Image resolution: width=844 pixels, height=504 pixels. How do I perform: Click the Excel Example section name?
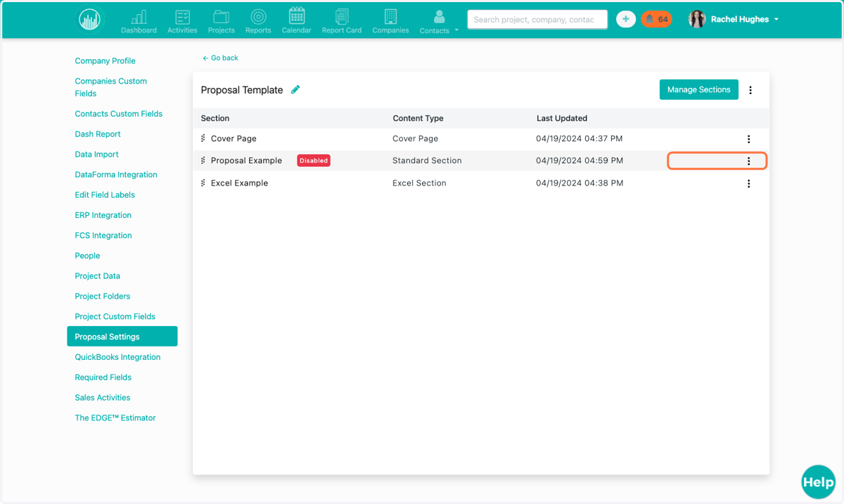[240, 183]
